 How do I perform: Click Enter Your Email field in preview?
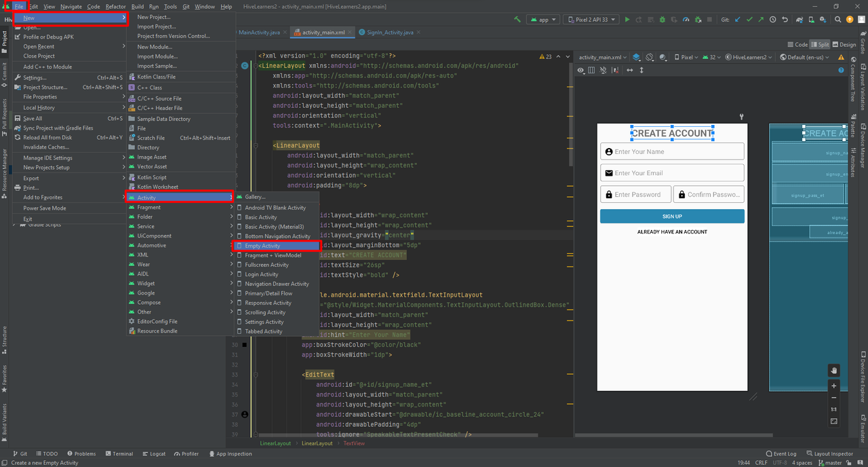pos(672,172)
